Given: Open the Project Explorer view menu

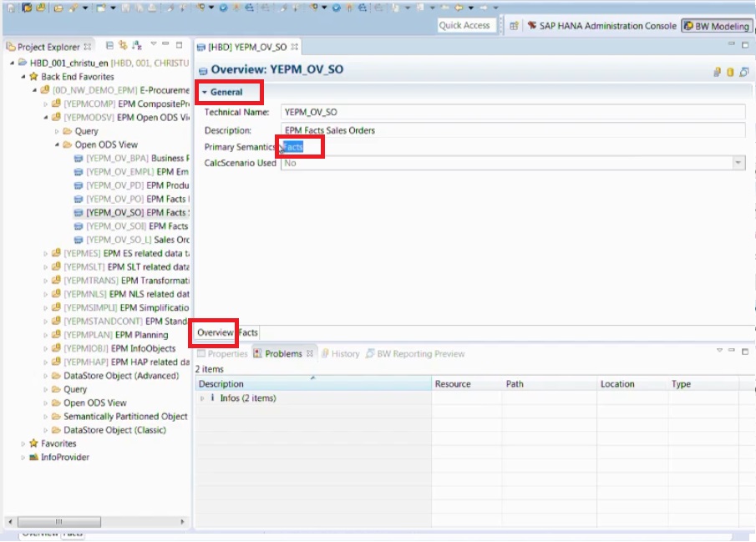Looking at the screenshot, I should (153, 48).
